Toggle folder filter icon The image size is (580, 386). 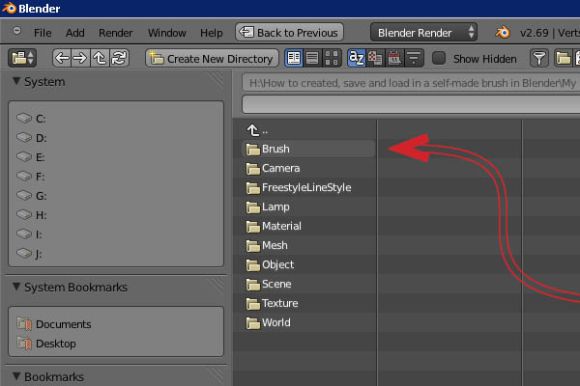pos(563,58)
